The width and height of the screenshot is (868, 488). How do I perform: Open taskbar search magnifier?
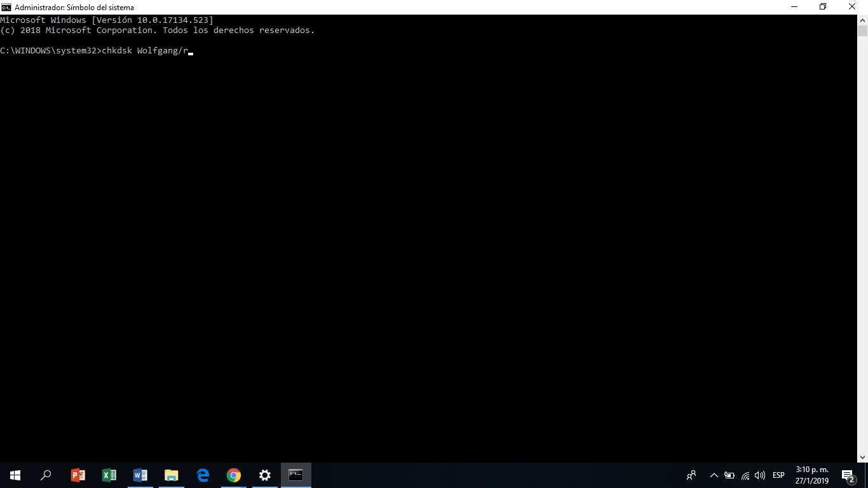point(46,475)
